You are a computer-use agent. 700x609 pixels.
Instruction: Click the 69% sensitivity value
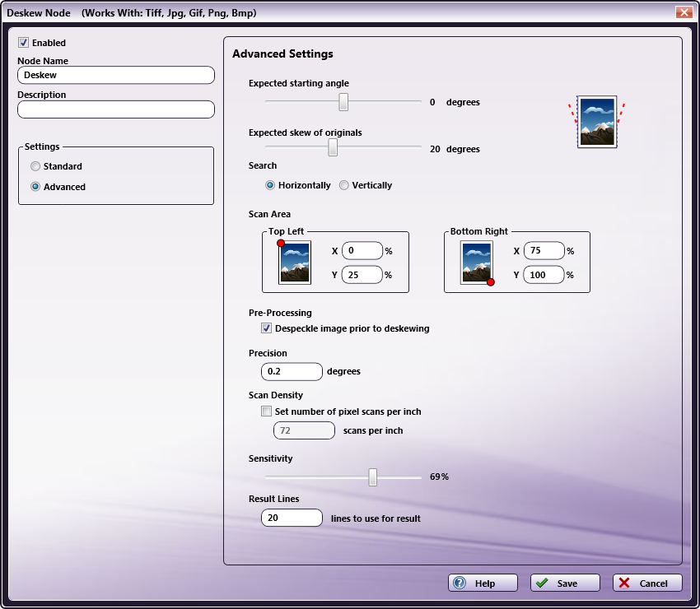(x=439, y=477)
